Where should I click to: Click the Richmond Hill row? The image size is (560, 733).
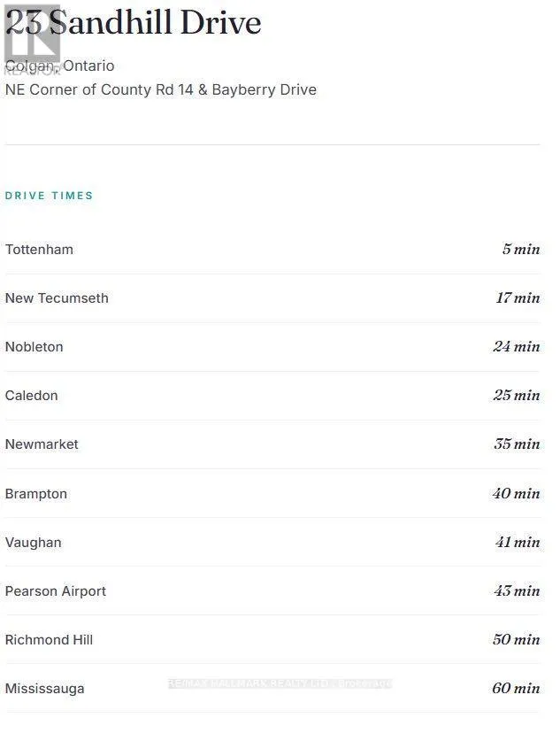272,639
